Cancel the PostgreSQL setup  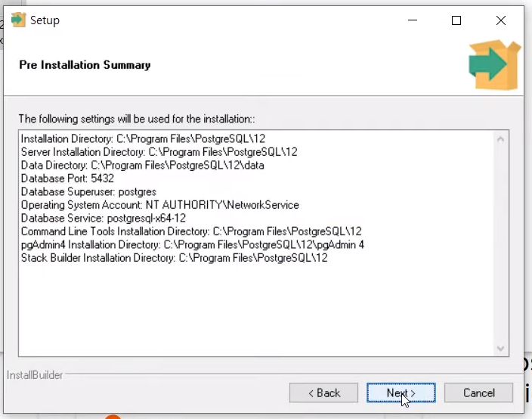point(478,393)
